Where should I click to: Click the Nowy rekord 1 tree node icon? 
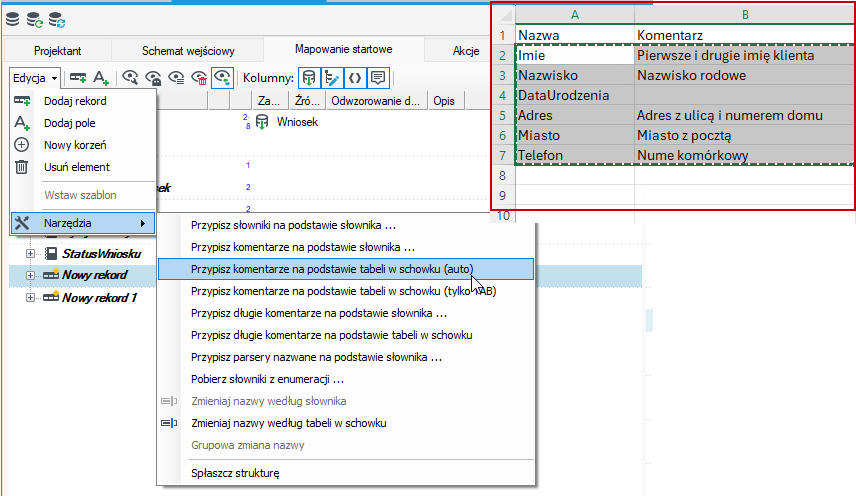click(x=51, y=297)
